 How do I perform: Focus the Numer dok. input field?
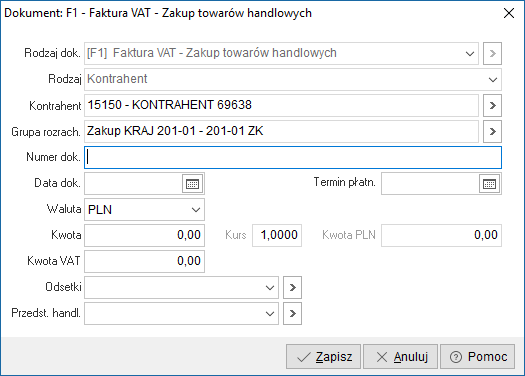coord(293,157)
